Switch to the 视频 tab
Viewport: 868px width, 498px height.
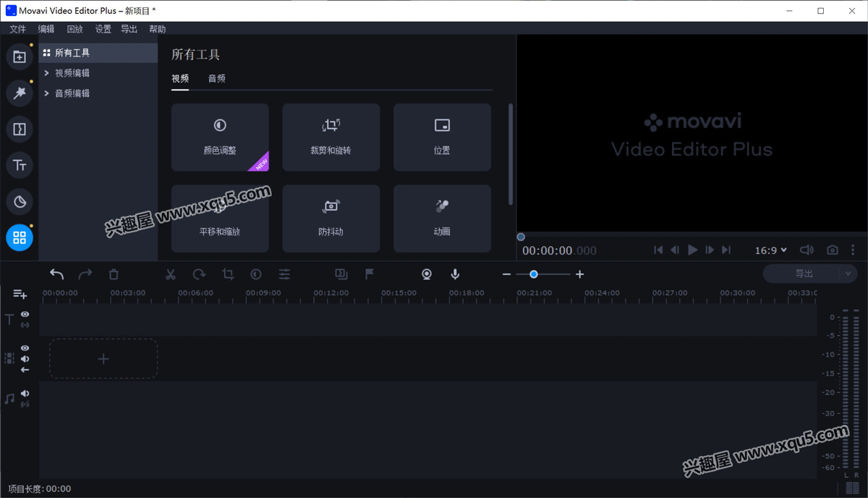coord(180,79)
